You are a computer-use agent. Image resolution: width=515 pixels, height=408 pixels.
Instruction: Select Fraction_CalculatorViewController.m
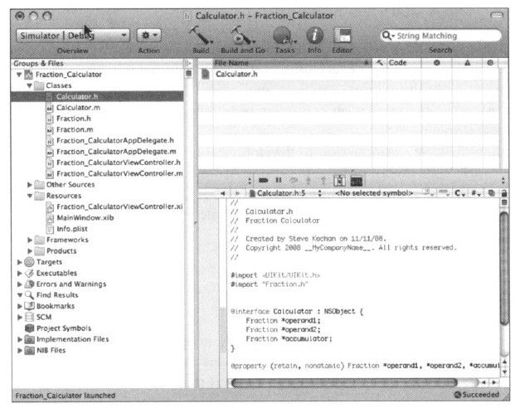coord(119,174)
